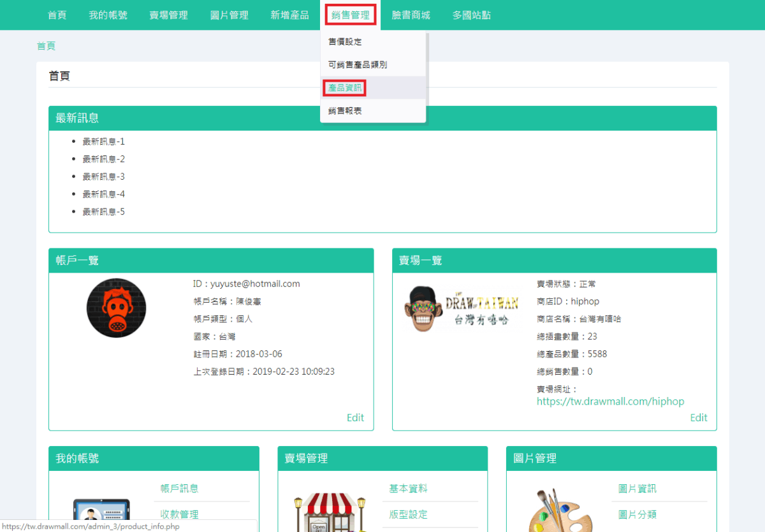Open 新增產品 from the top navigation
Screen dimensions: 765x532
tap(289, 15)
